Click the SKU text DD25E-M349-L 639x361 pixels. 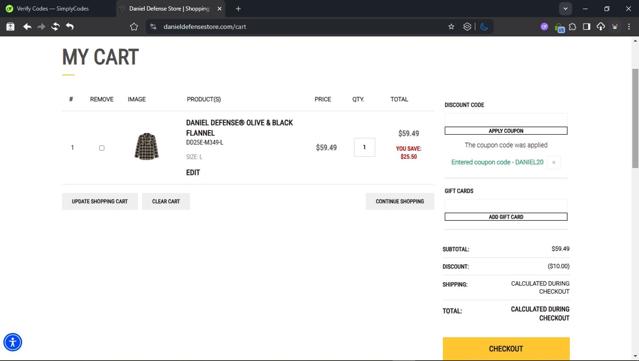(x=205, y=143)
